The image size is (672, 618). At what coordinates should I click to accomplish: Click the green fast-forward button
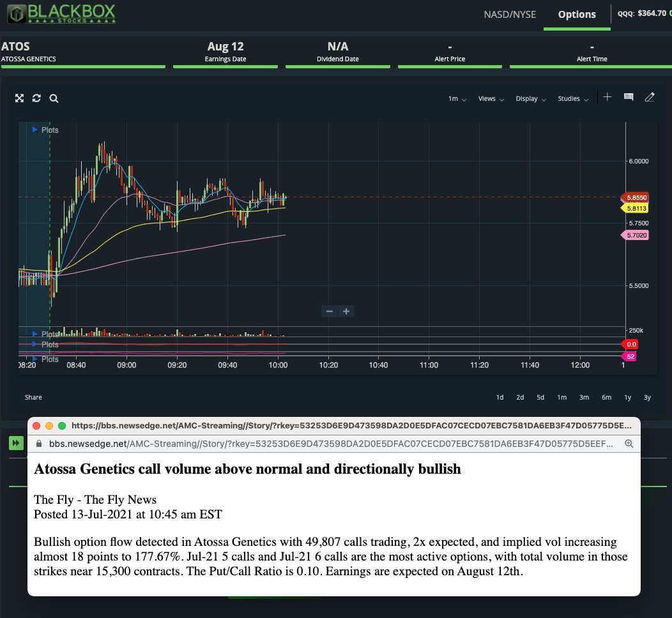[16, 443]
